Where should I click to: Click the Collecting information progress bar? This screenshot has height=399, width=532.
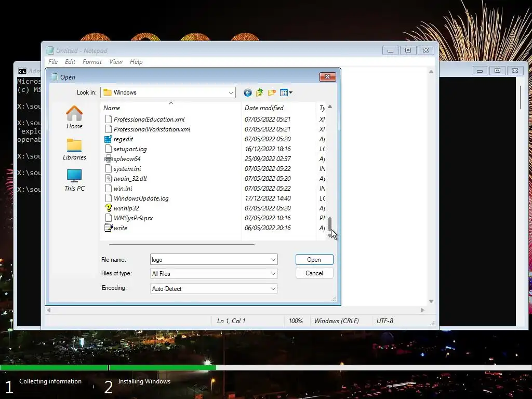point(54,367)
